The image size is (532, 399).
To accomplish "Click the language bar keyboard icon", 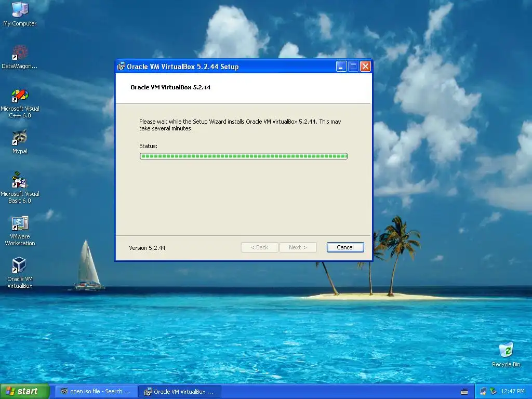I will pyautogui.click(x=464, y=392).
